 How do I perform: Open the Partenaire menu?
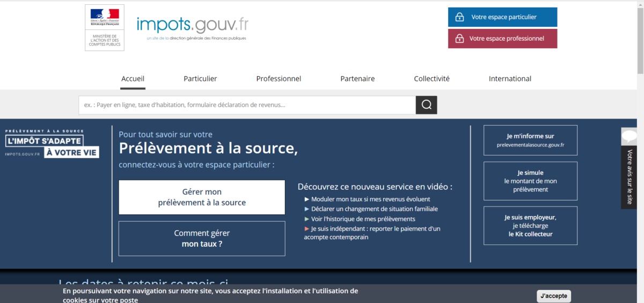point(357,78)
